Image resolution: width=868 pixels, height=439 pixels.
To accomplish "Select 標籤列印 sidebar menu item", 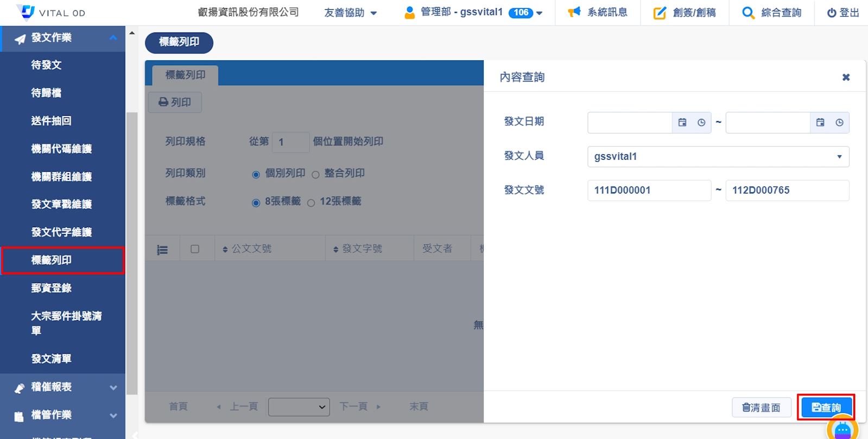I will click(52, 260).
